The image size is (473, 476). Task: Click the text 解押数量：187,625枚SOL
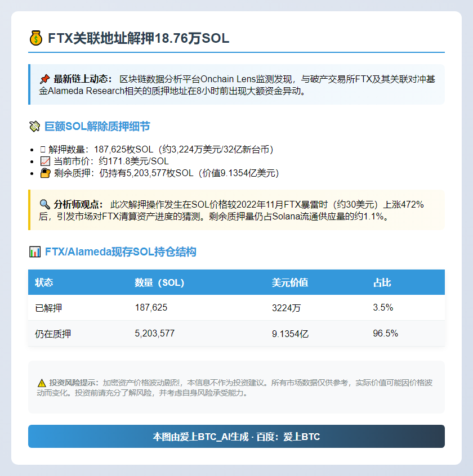pos(101,149)
